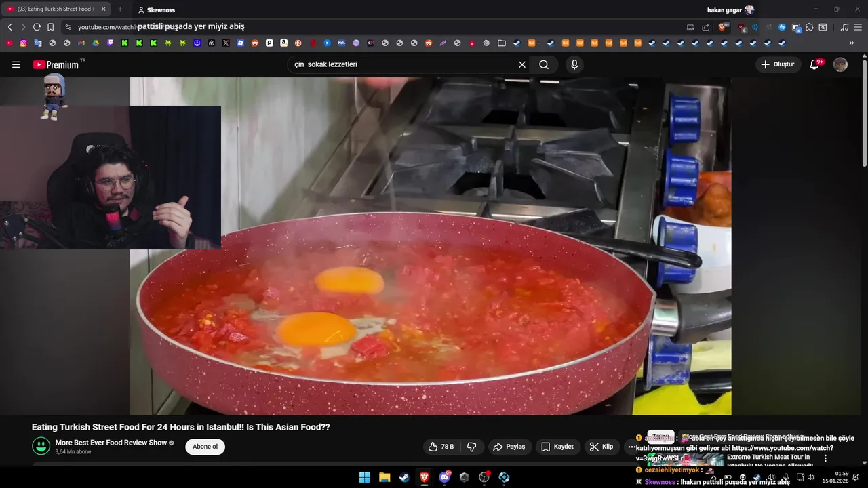The height and width of the screenshot is (488, 868).
Task: Open the Brave main hamburger menu
Action: (858, 27)
